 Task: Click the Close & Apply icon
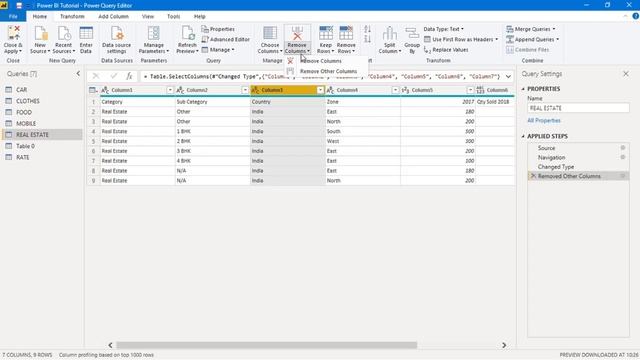tap(13, 33)
